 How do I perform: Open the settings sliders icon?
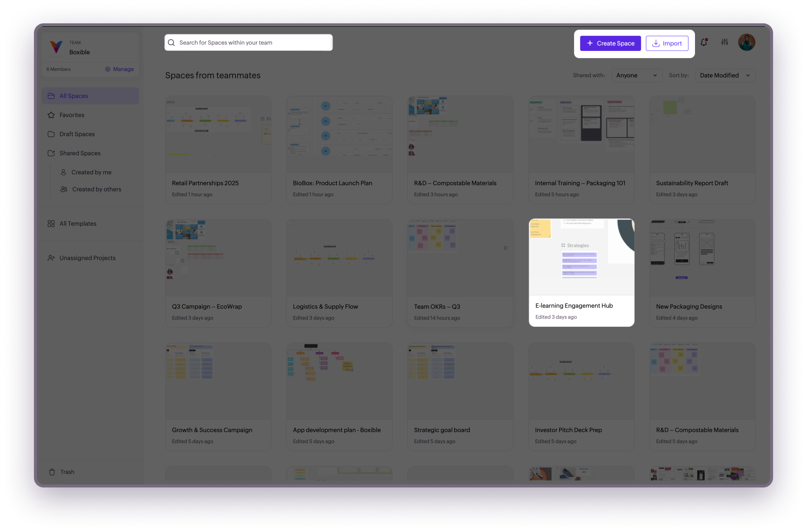click(x=725, y=42)
